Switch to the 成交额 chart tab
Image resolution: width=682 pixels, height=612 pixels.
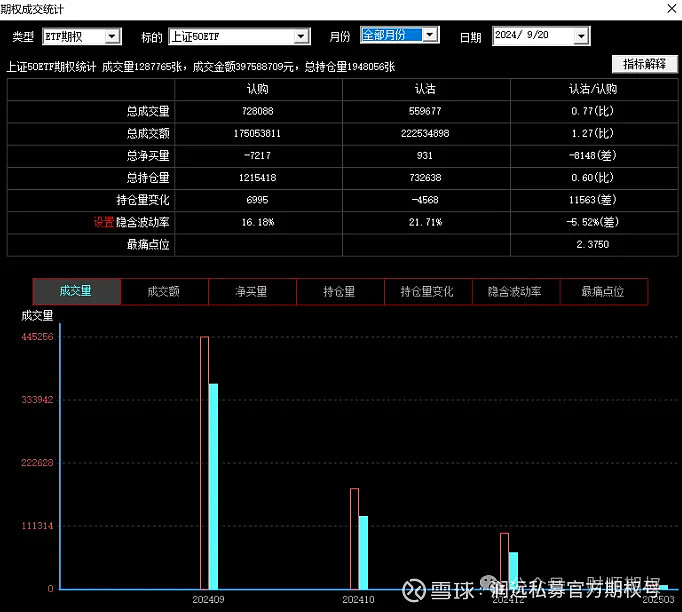[x=164, y=291]
